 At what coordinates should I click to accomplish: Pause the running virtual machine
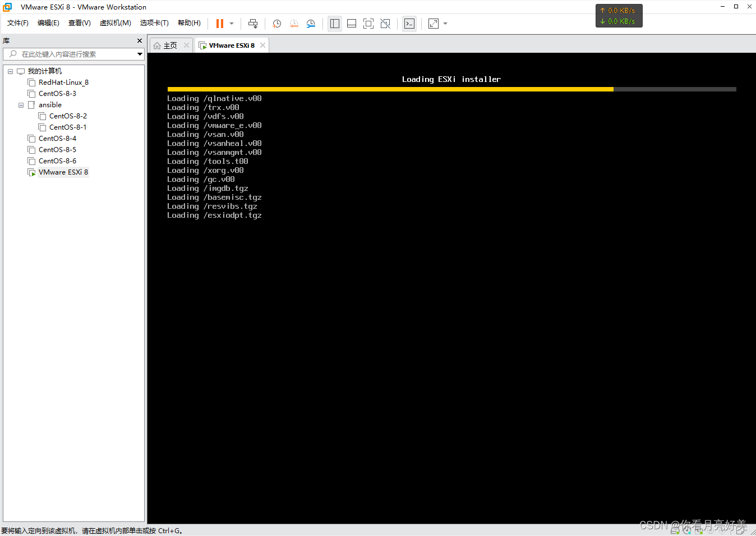click(x=220, y=24)
